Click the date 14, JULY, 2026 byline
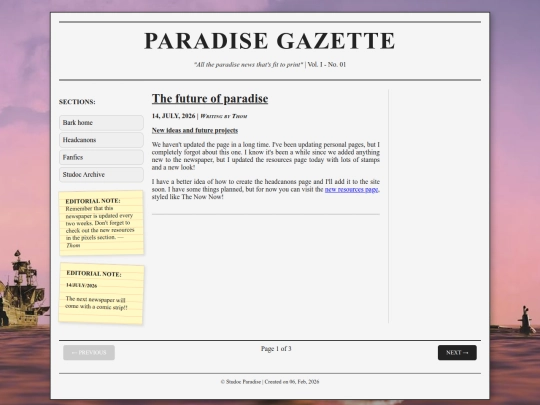 pyautogui.click(x=173, y=116)
